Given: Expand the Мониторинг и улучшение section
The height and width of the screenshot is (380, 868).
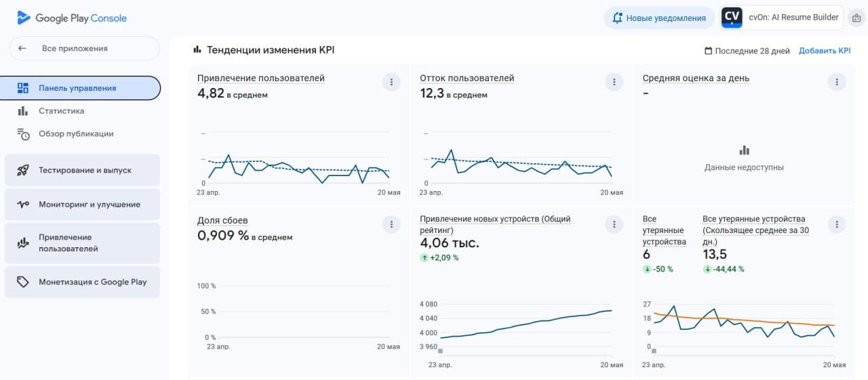Looking at the screenshot, I should (82, 205).
